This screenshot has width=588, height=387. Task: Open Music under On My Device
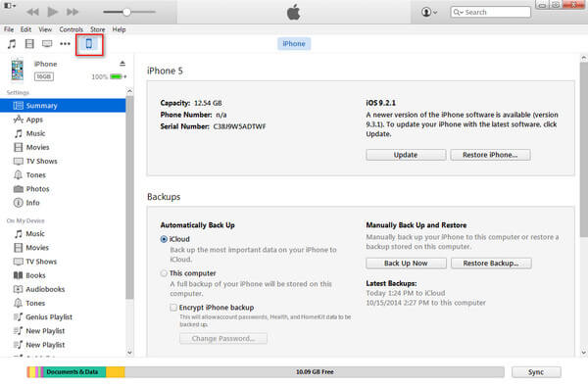pos(63,234)
